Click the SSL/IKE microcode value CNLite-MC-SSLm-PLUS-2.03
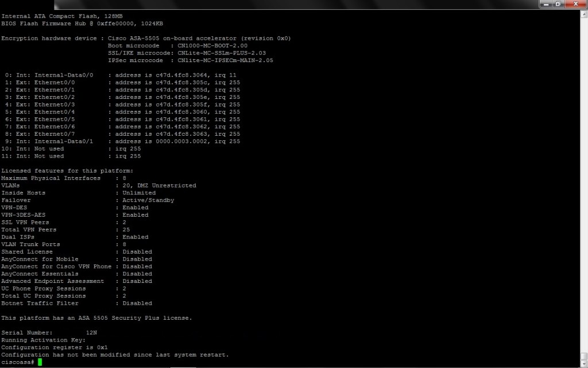The height and width of the screenshot is (368, 588). point(222,53)
